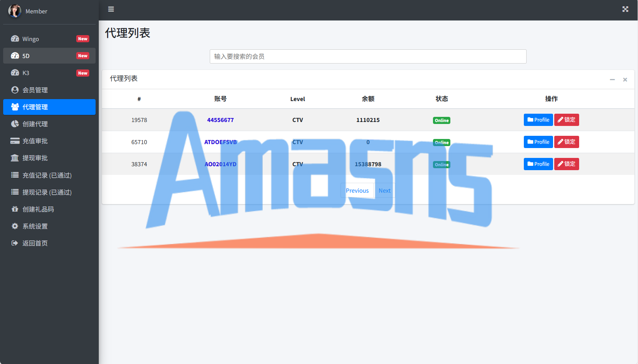Click the New badge beside Wingo
Image resolution: width=638 pixels, height=364 pixels.
tap(83, 39)
